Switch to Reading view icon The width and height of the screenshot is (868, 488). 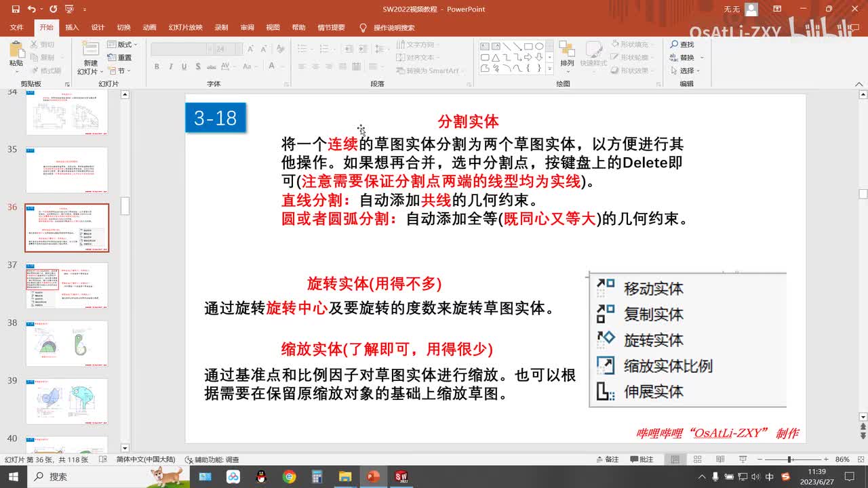(719, 459)
